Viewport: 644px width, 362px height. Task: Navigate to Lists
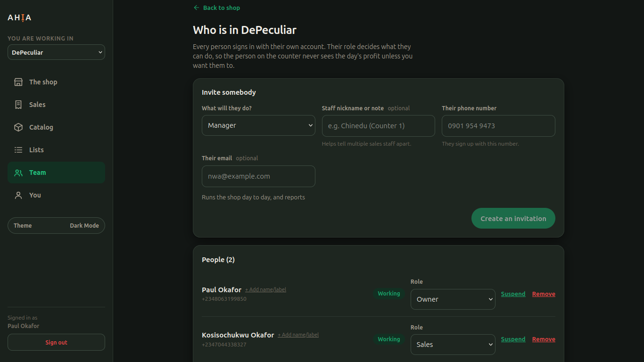[x=56, y=150]
